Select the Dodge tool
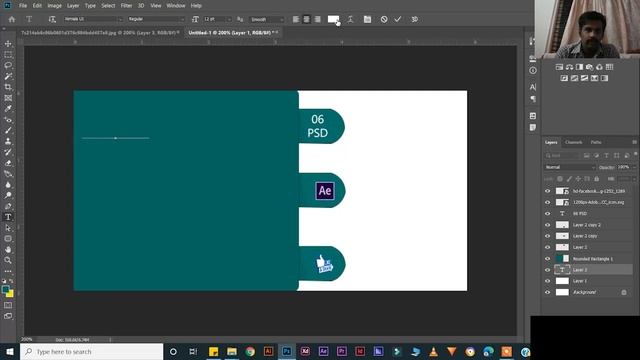The width and height of the screenshot is (640, 360). tap(8, 195)
